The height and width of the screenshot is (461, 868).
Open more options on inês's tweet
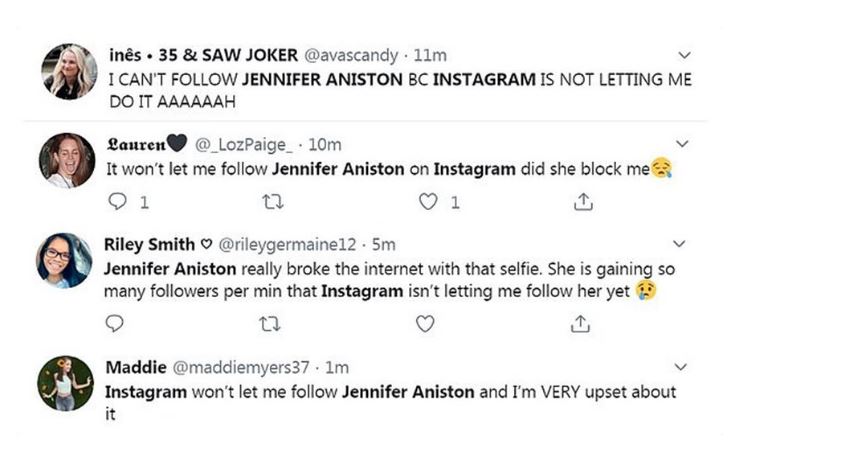[683, 56]
